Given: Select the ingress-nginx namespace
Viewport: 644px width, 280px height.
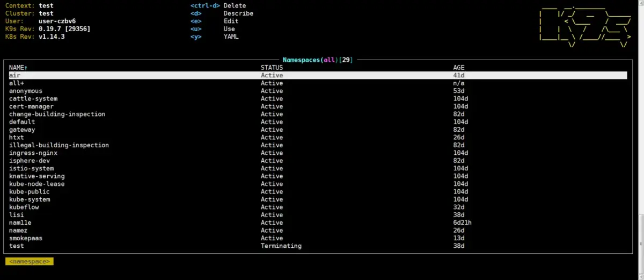Looking at the screenshot, I should 33,153.
